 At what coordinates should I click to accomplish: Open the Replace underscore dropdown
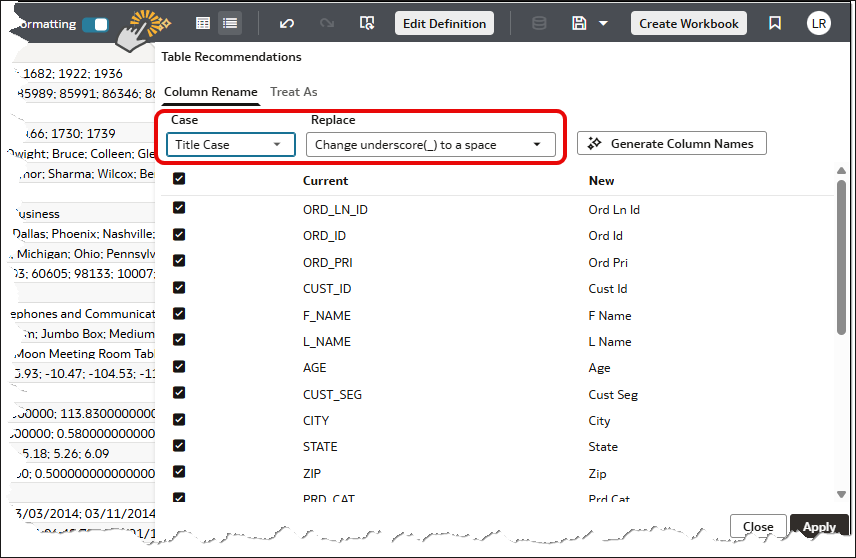(x=431, y=145)
